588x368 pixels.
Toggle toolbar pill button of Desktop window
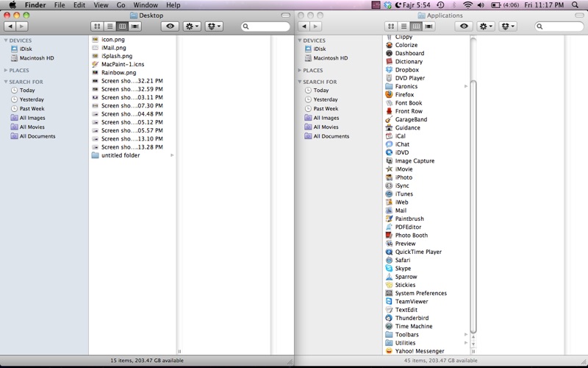(x=285, y=15)
